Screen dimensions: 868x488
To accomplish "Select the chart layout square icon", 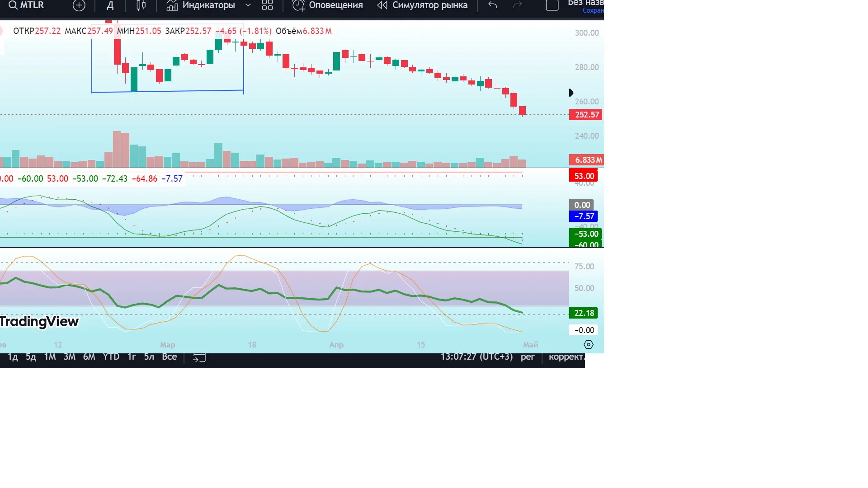I will coord(552,5).
